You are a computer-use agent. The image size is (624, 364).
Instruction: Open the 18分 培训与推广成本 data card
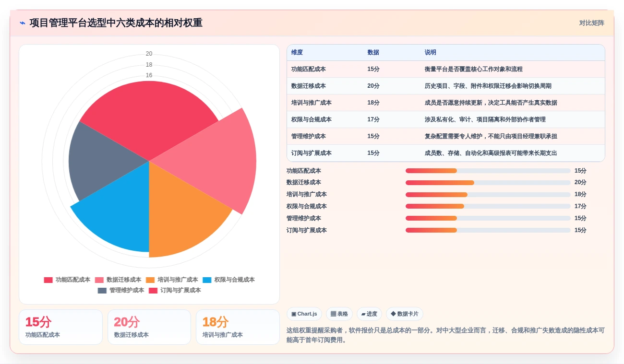coord(238,327)
